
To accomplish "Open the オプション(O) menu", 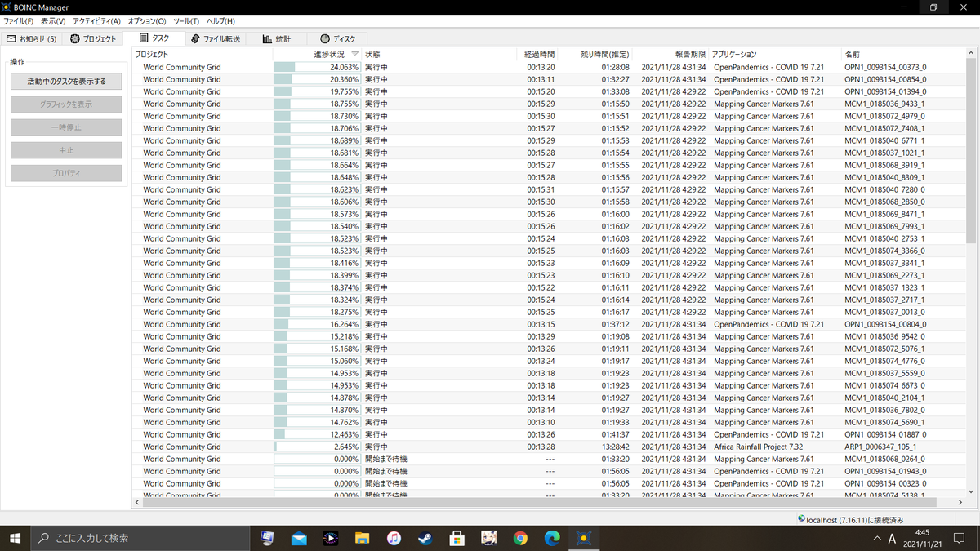I will point(147,21).
